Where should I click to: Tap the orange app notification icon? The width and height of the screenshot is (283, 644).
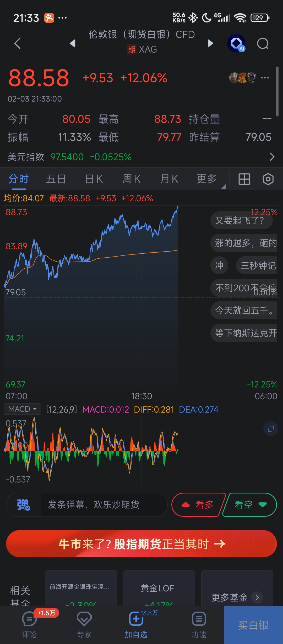tap(49, 18)
